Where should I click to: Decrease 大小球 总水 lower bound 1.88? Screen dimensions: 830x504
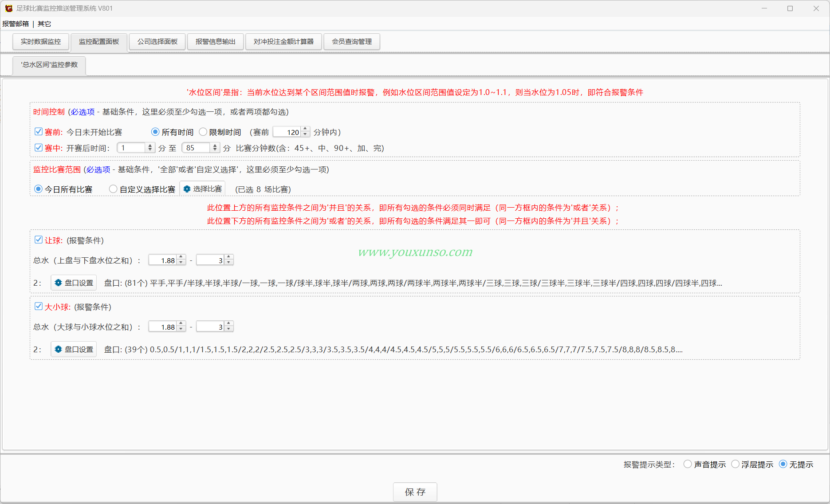181,329
